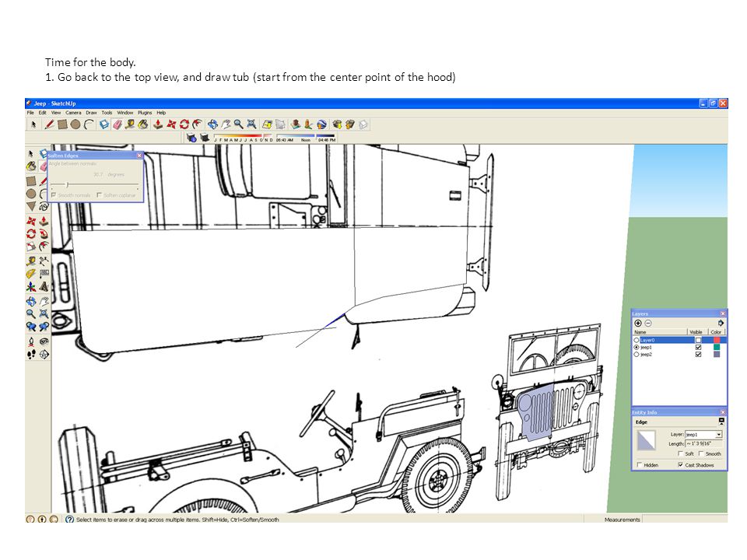Click the teal color swatch for jeep1
747x560 pixels.
click(x=717, y=348)
